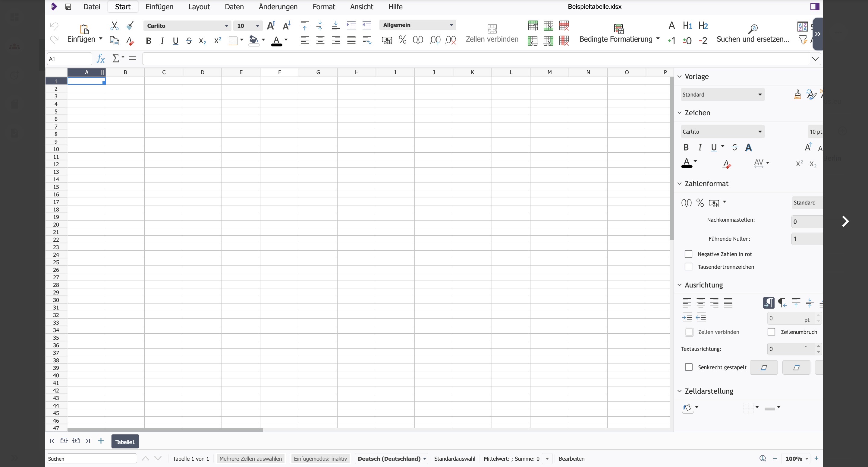Format as percent in toolbar

pyautogui.click(x=402, y=40)
